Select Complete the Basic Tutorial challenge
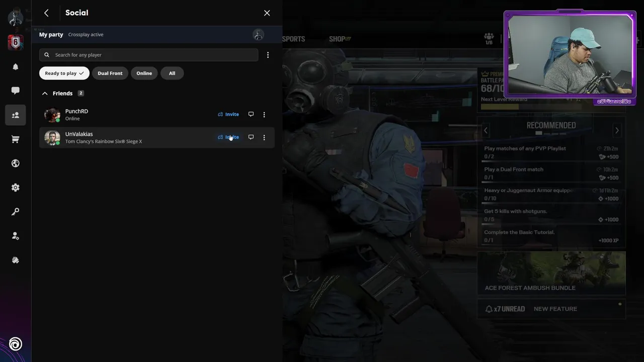644x362 pixels. click(x=551, y=236)
